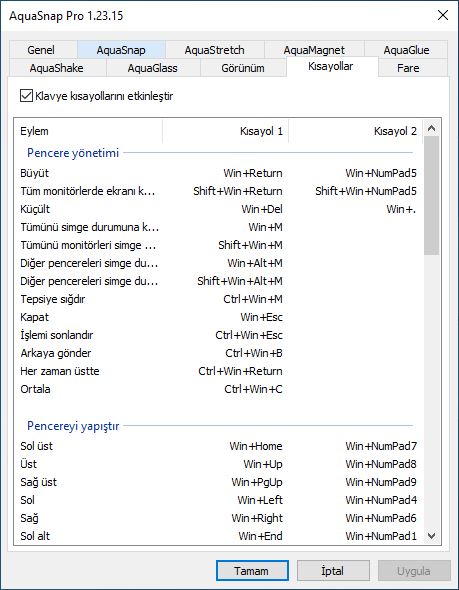459x590 pixels.
Task: Click the Ctrl+Win+C shortcut cell
Action: coord(253,389)
